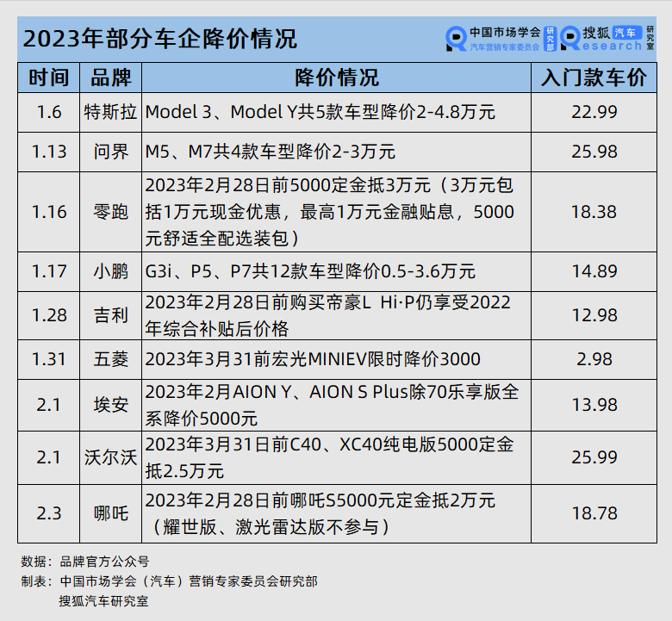Select brand cell 五菱
Image resolution: width=672 pixels, height=621 pixels.
[x=111, y=359]
